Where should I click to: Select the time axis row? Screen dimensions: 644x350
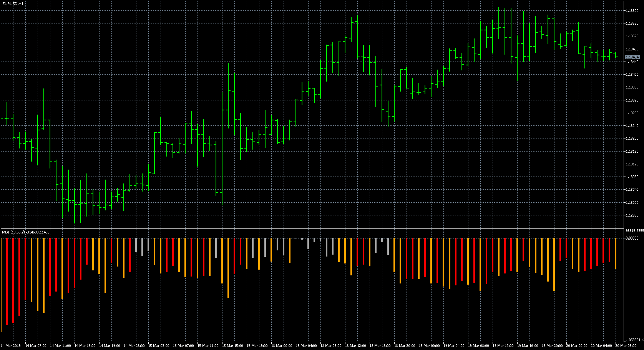click(307, 346)
